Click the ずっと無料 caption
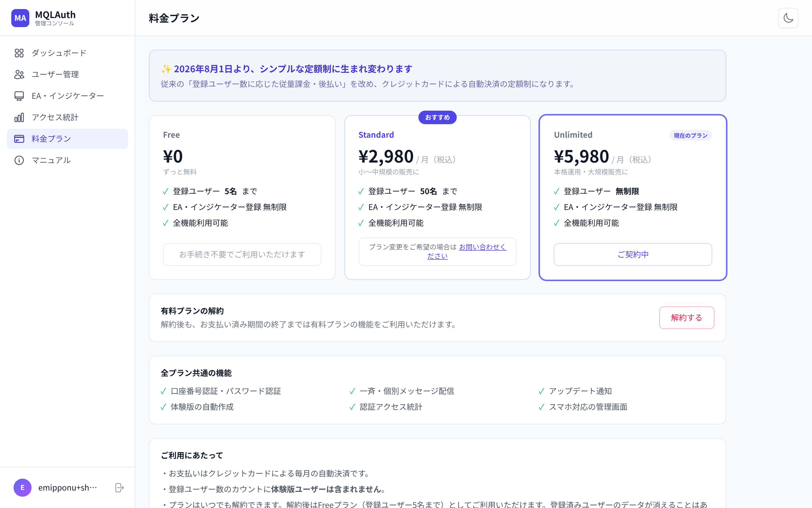Image resolution: width=812 pixels, height=508 pixels. [180, 172]
